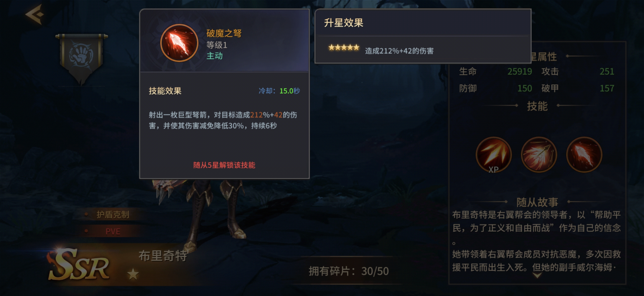Tap the 拥有碎片 30/50 shard progress bar
Viewport: 644px width, 296px height.
(x=348, y=271)
